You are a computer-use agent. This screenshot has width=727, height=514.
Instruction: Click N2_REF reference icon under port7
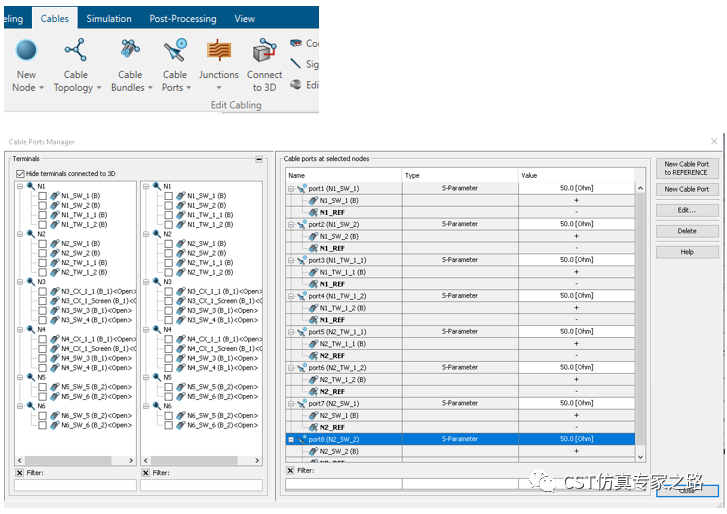(313, 427)
